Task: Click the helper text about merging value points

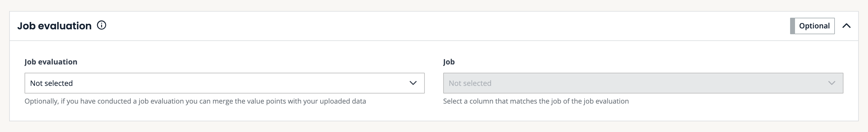Action: 195,101
